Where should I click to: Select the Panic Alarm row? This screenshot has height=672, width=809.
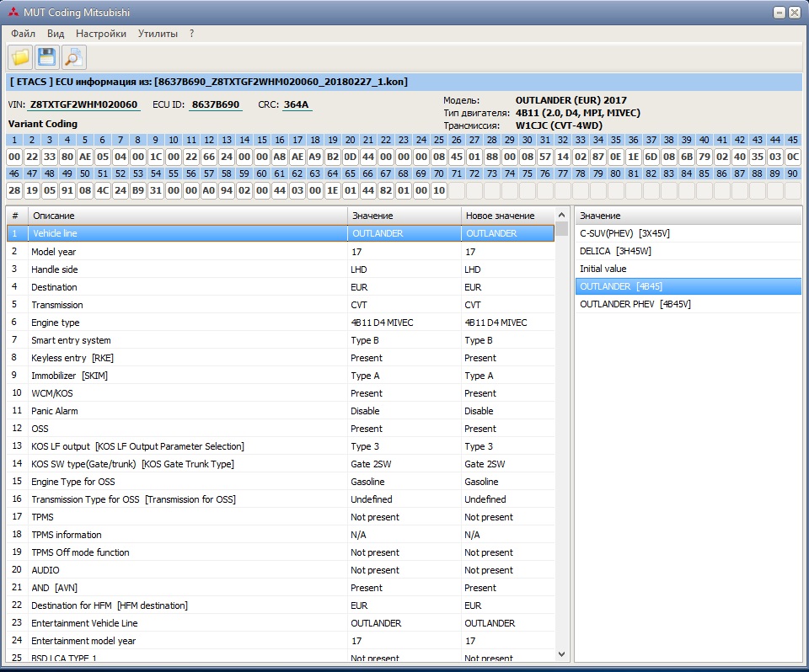(x=281, y=410)
